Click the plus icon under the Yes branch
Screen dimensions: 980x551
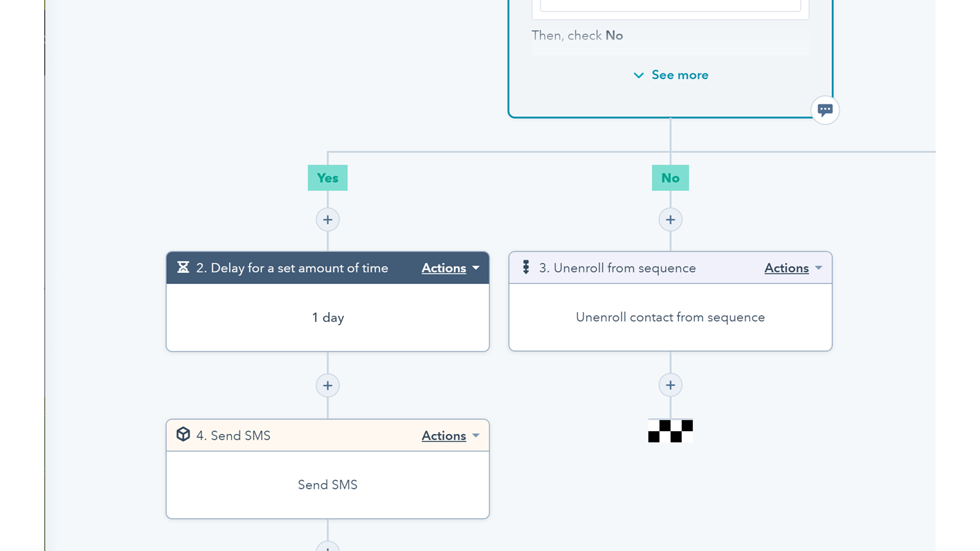(x=327, y=219)
